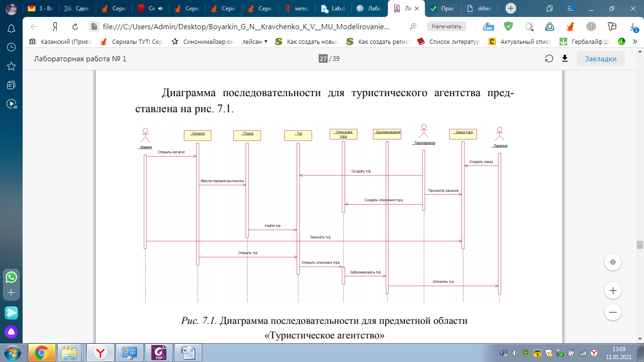Image resolution: width=644 pixels, height=362 pixels.
Task: Open the browser menu icon
Action: [x=571, y=8]
